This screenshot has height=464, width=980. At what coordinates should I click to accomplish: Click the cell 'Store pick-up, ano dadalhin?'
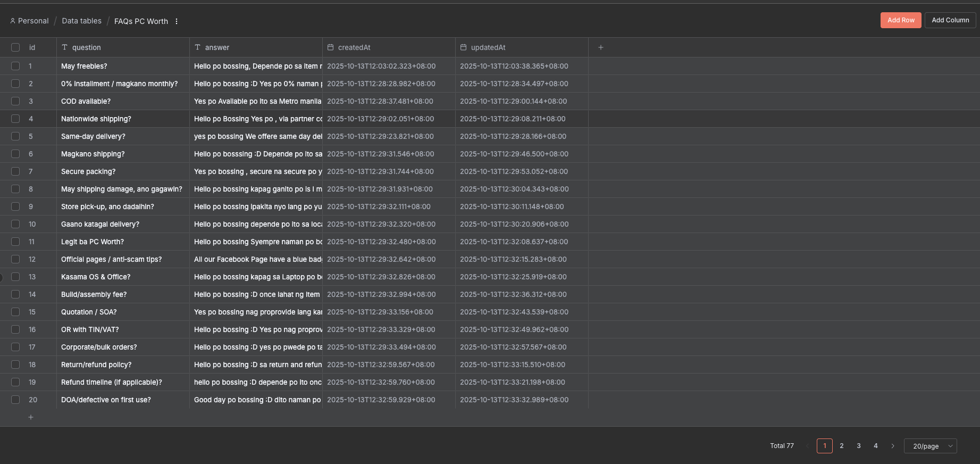123,206
